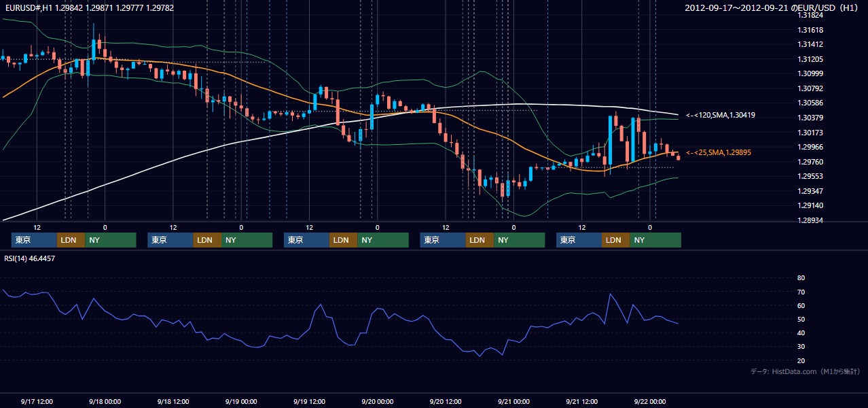Viewport: 868px width, 408px height.
Task: Click price axis value 1.31824
Action: click(811, 15)
